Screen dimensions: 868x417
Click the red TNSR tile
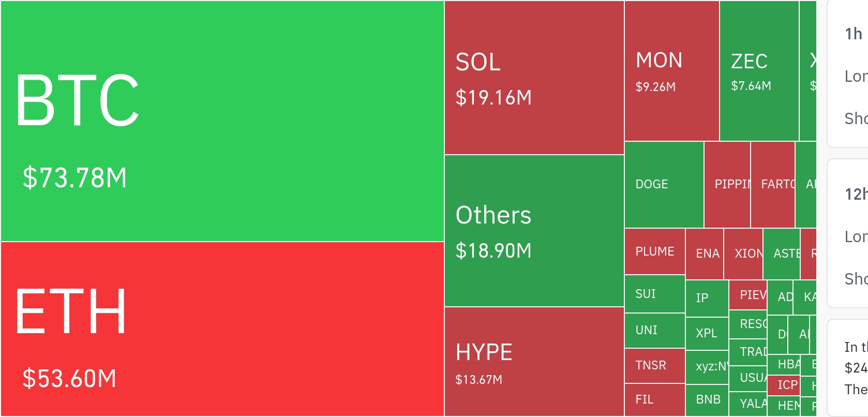pyautogui.click(x=654, y=365)
